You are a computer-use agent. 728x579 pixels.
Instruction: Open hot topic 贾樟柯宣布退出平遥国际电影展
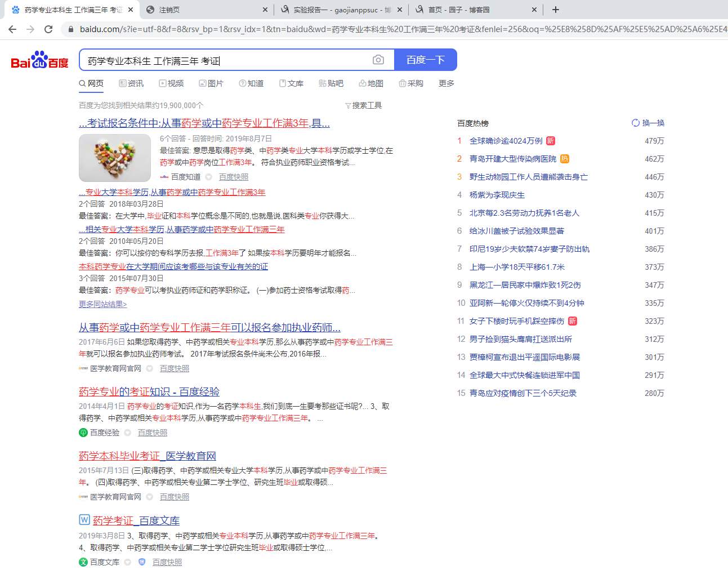pos(525,357)
